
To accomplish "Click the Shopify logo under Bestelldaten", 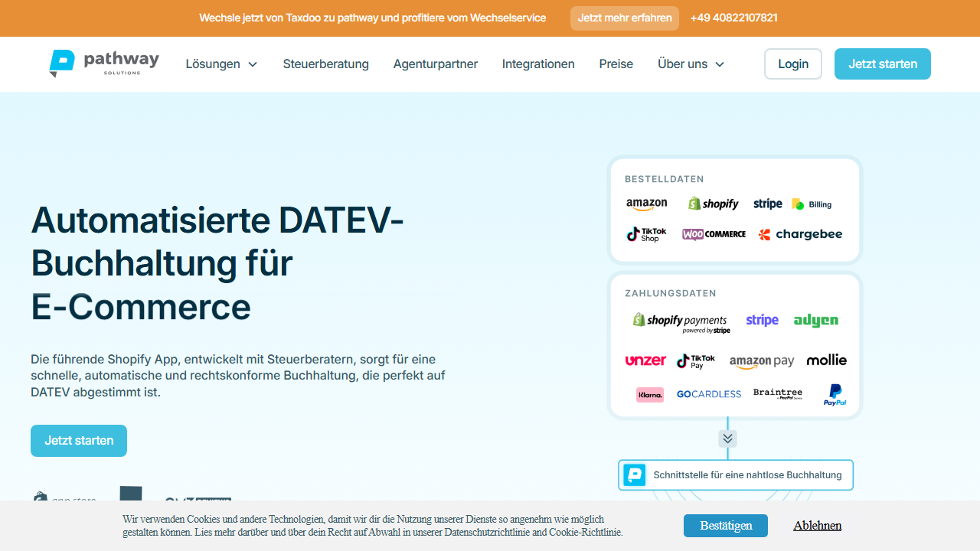I will (714, 204).
